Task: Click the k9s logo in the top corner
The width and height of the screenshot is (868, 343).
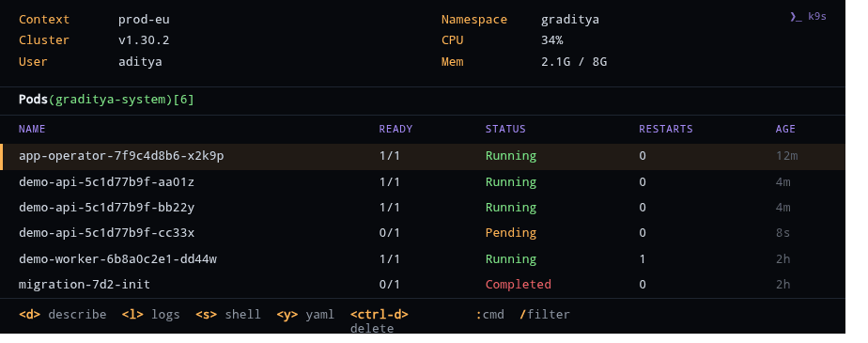Action: [808, 17]
